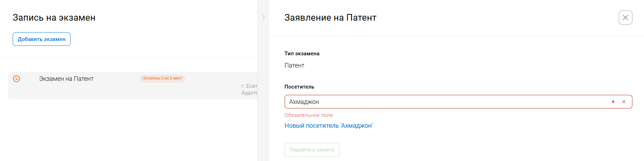Viewport: 644px width, 161px height.
Task: Collapse the side panel using the chevron arrow
Action: [264, 17]
